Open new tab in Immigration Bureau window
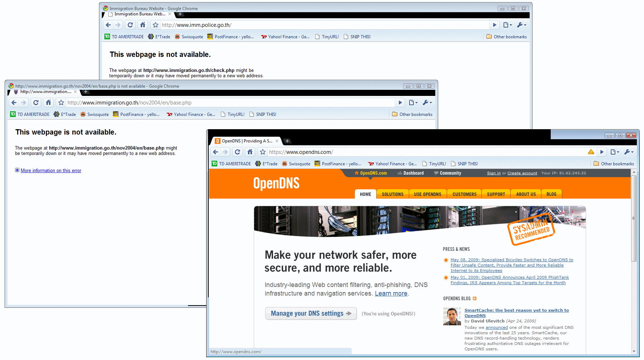Screen dimensions: 644x360 click(180, 14)
